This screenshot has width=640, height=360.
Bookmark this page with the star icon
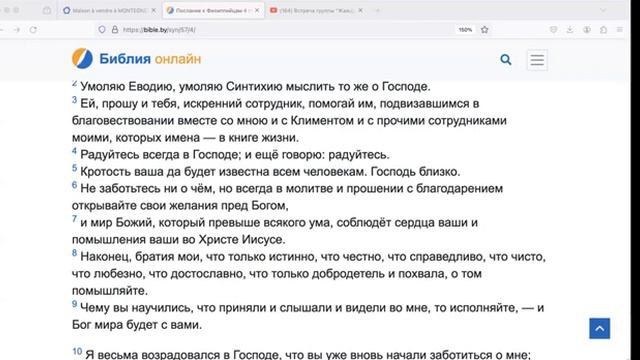pos(484,29)
